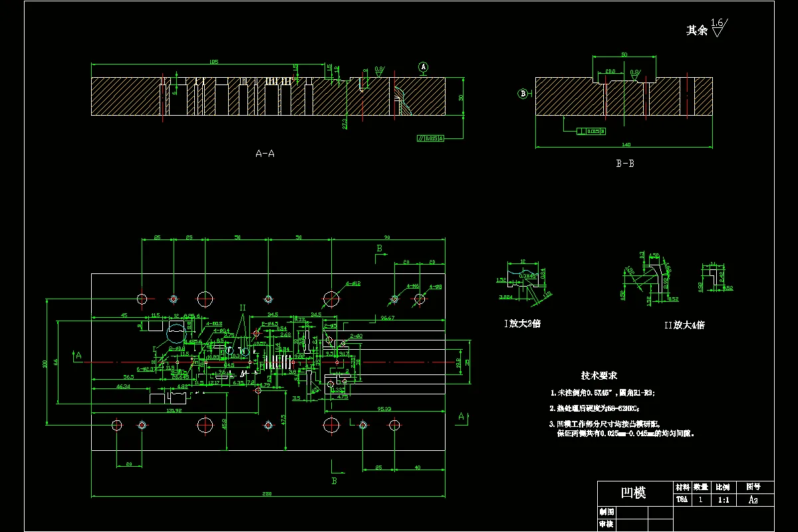798x532 pixels.
Task: Select technical requirement line 2 about hardness
Action: point(595,409)
